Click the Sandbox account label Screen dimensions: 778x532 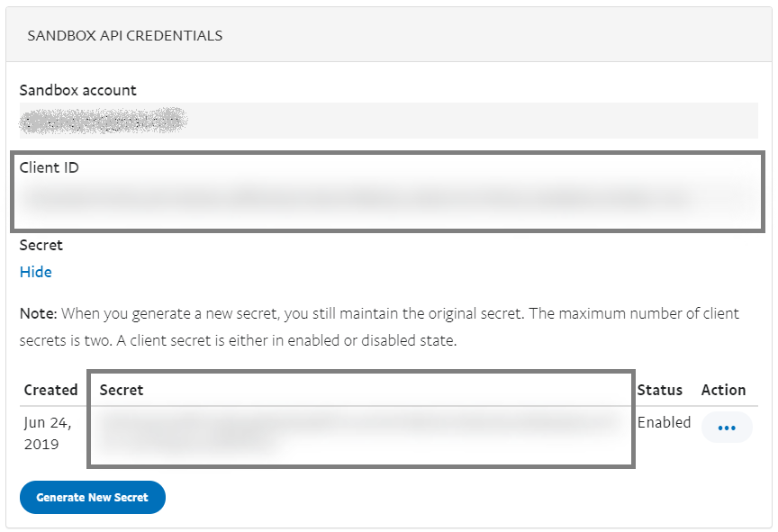tap(78, 90)
